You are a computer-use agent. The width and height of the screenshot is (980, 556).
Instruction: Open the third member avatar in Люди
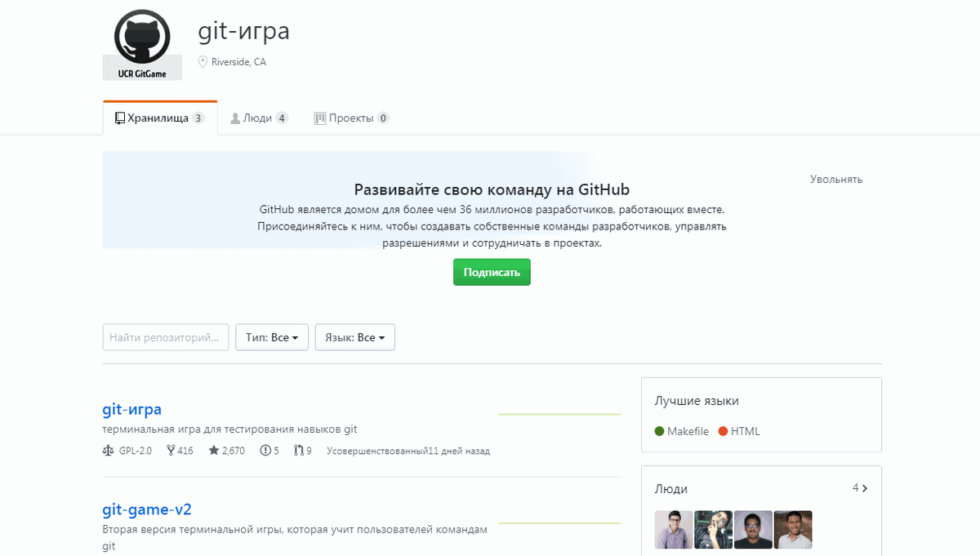(754, 530)
